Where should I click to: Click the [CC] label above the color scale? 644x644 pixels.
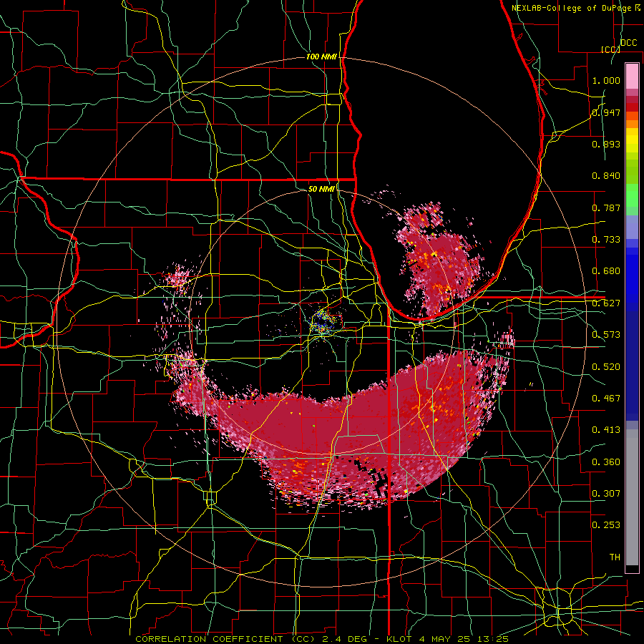(x=610, y=49)
